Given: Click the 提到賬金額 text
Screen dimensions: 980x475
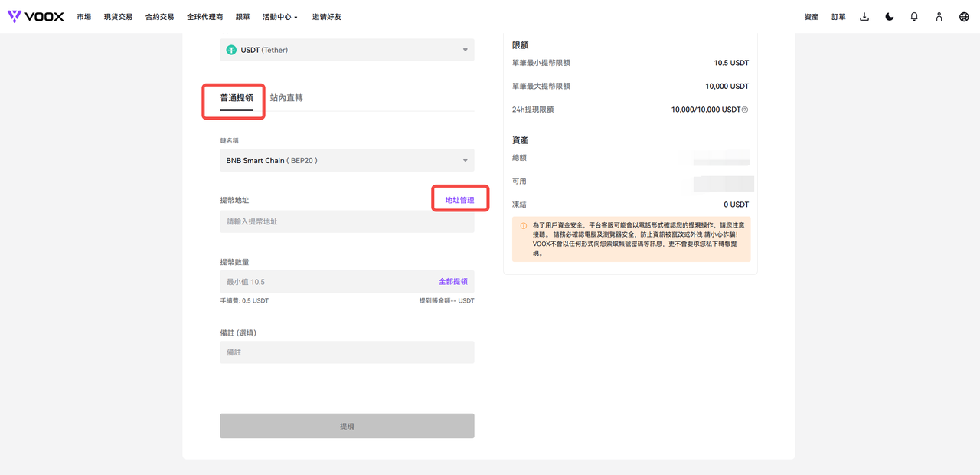Looking at the screenshot, I should (x=446, y=301).
